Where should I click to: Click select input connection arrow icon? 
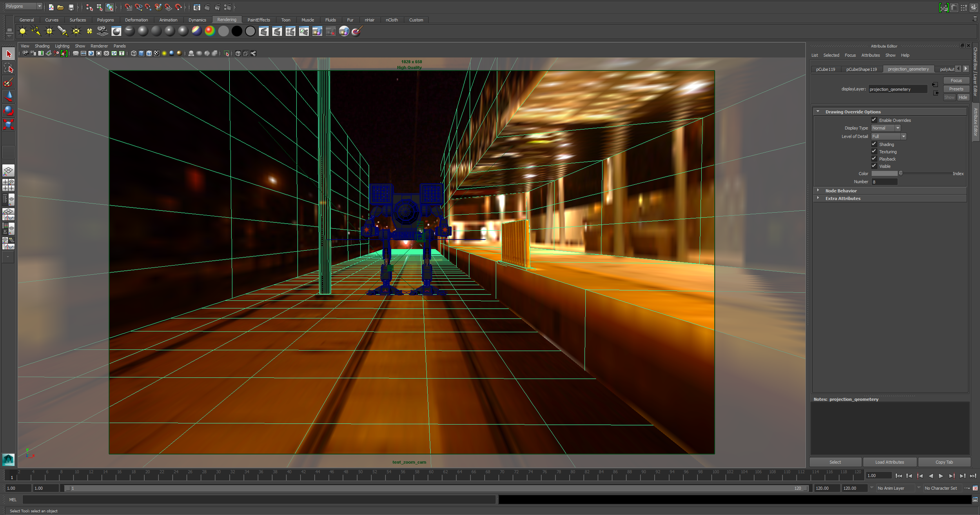point(935,85)
